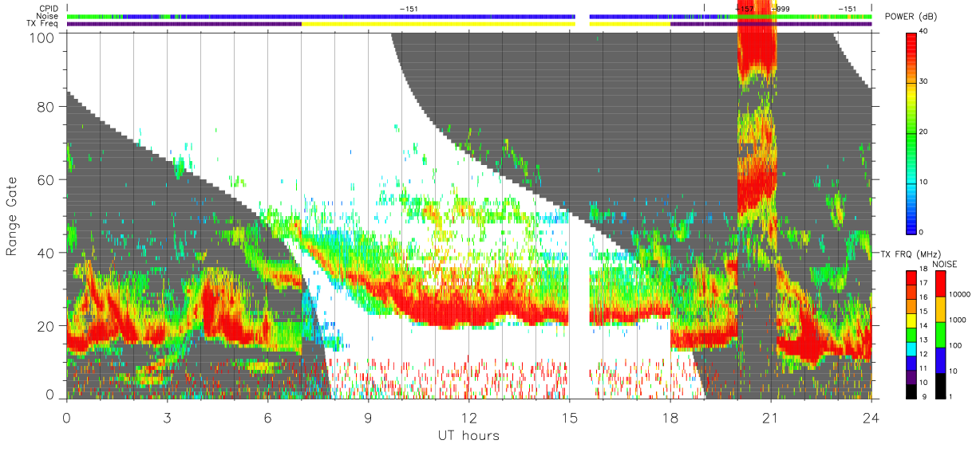
Task: Click the 1000 label on NOISE scale
Action: (x=958, y=321)
